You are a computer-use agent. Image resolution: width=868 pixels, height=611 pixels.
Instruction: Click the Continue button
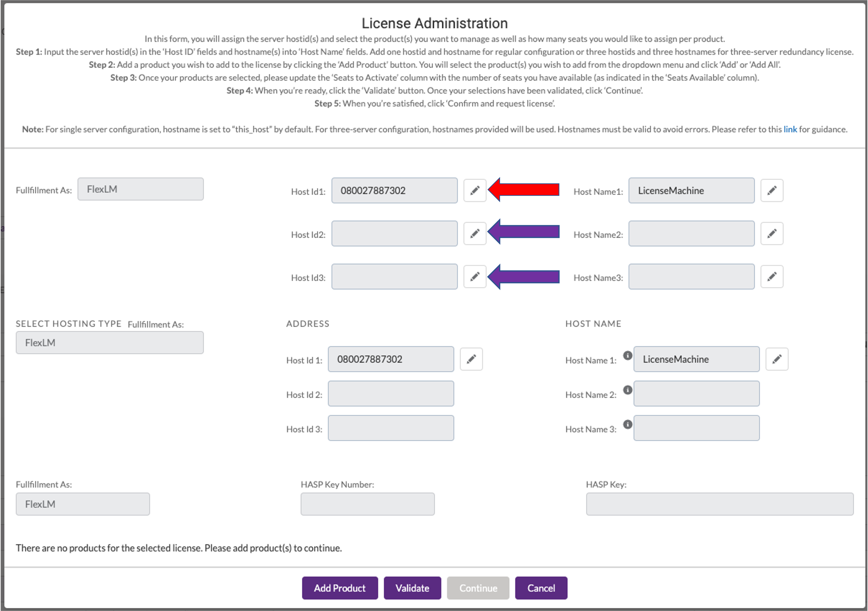[x=478, y=588]
